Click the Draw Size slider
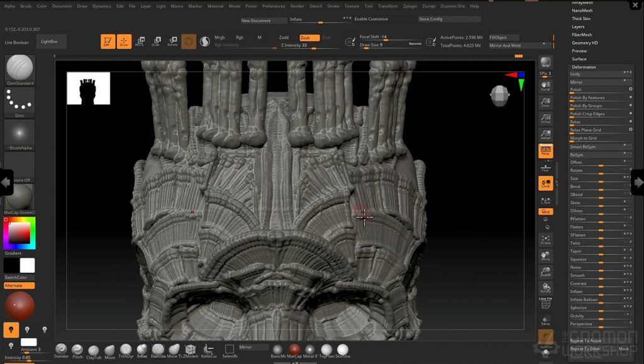This screenshot has width=644, height=364. click(390, 45)
